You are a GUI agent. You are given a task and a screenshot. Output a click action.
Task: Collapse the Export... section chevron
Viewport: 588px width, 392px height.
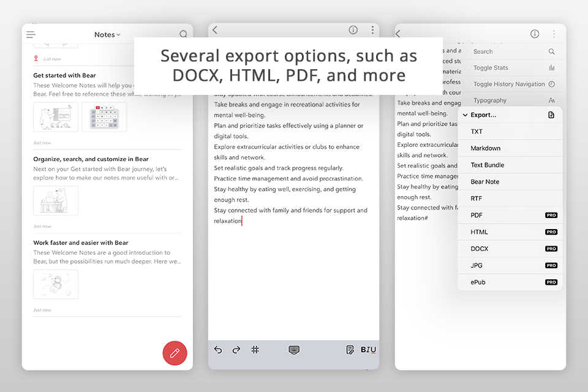[x=466, y=115]
